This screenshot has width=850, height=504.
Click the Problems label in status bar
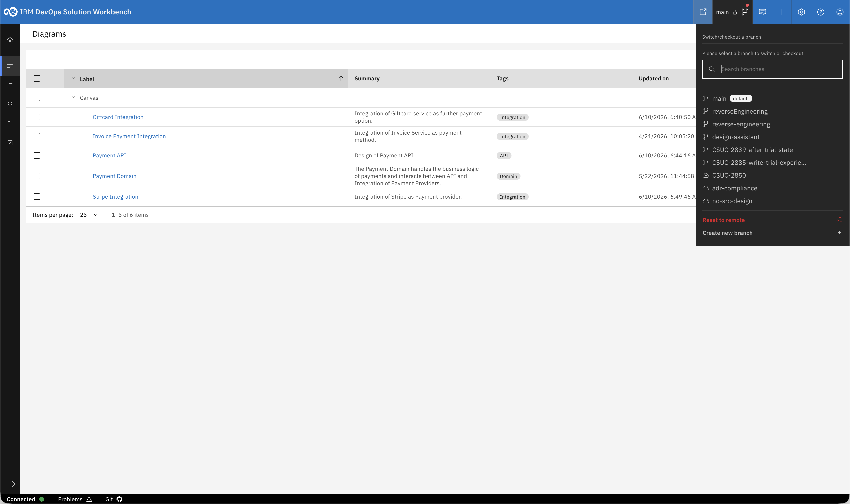[x=70, y=499]
